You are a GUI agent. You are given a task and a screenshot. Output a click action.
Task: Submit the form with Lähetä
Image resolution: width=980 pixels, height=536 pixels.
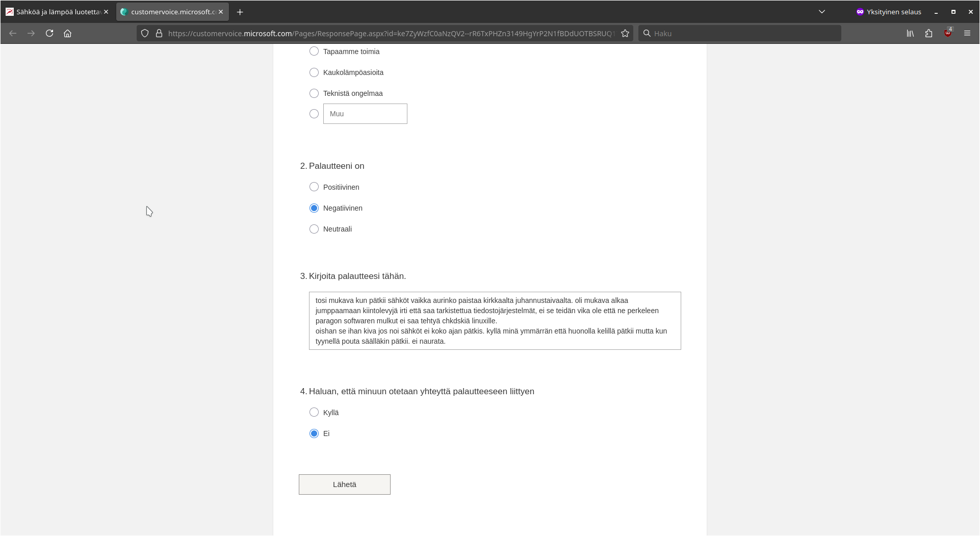pos(345,484)
